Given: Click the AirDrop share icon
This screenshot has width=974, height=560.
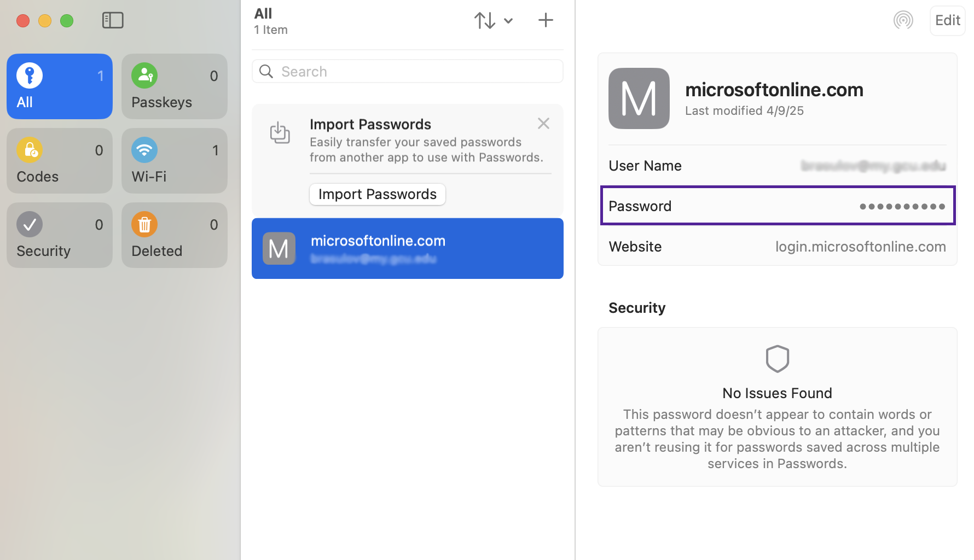Looking at the screenshot, I should [903, 21].
